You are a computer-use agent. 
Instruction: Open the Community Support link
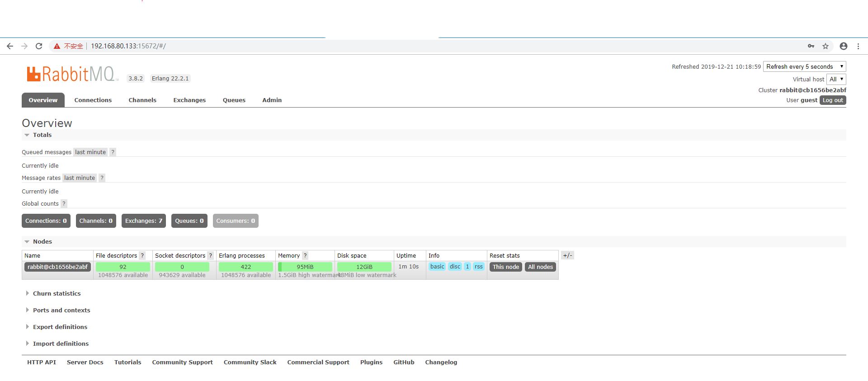(x=183, y=362)
